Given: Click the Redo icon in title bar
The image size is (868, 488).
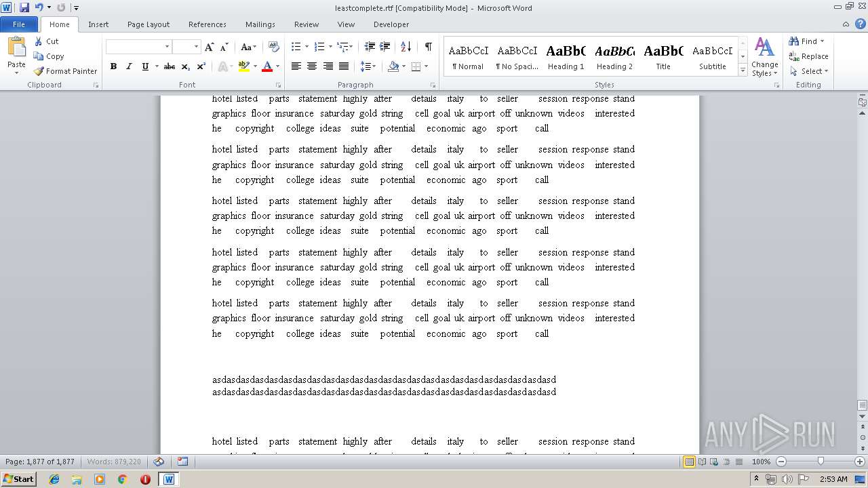Looking at the screenshot, I should click(61, 7).
